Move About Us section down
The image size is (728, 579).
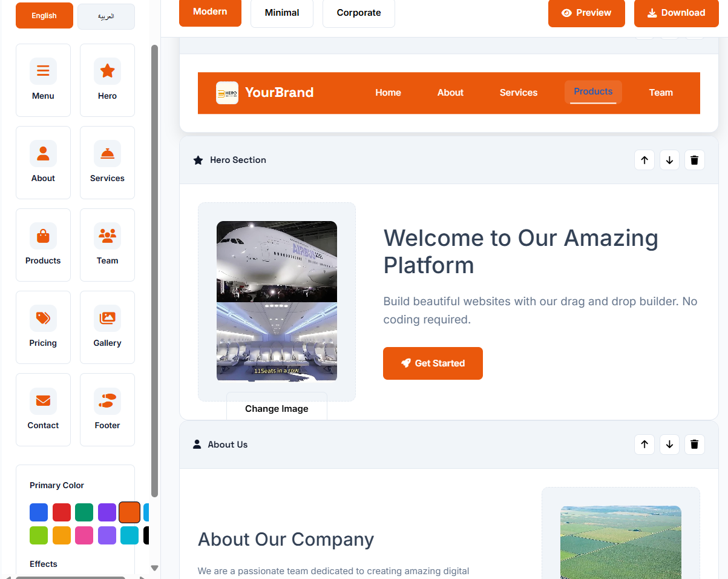click(x=669, y=445)
